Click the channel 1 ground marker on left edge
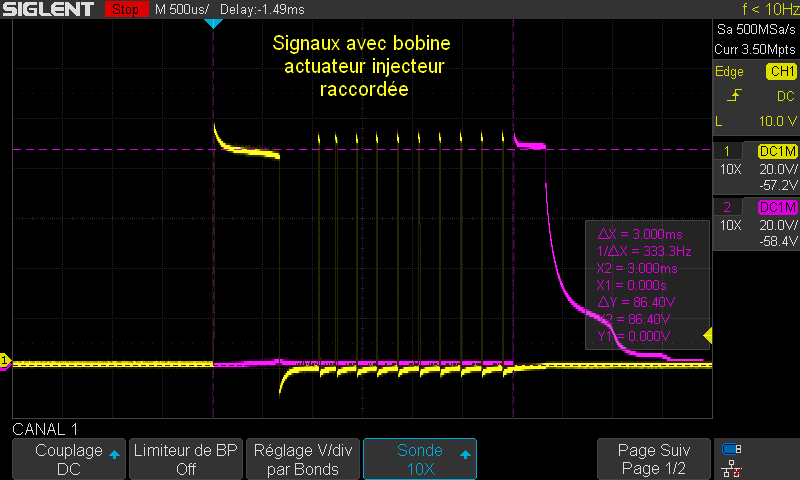 [5, 360]
